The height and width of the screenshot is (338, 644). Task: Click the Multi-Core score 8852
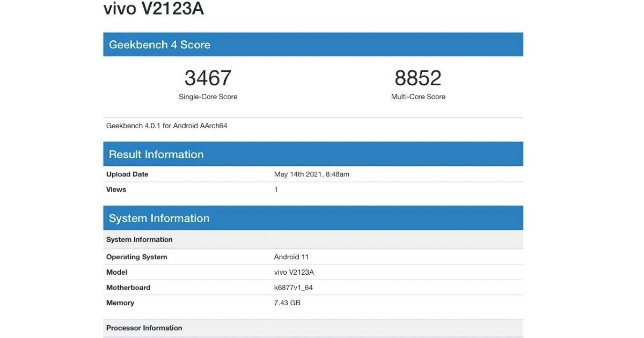pos(418,78)
